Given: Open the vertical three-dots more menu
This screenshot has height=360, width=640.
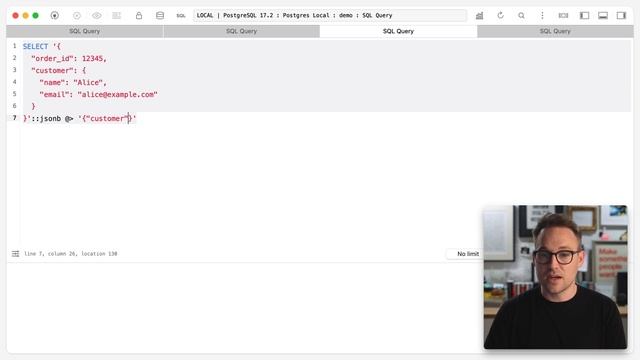Looking at the screenshot, I should [542, 16].
